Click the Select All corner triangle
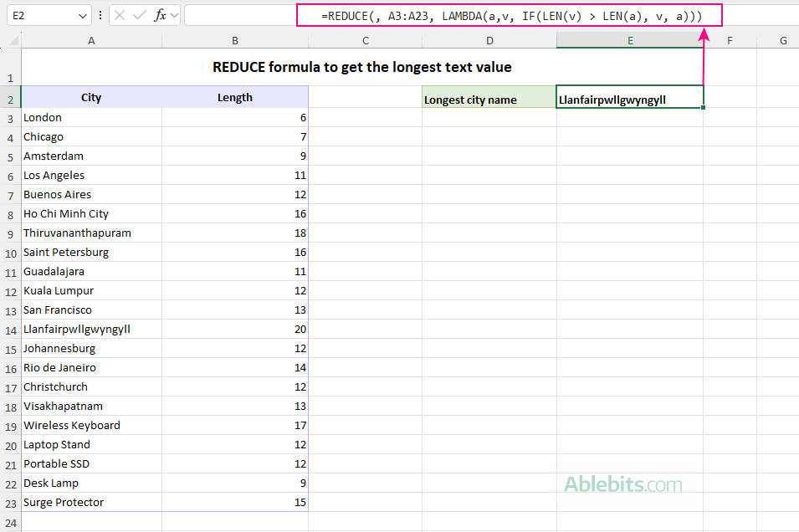This screenshot has height=532, width=799. coord(14,40)
